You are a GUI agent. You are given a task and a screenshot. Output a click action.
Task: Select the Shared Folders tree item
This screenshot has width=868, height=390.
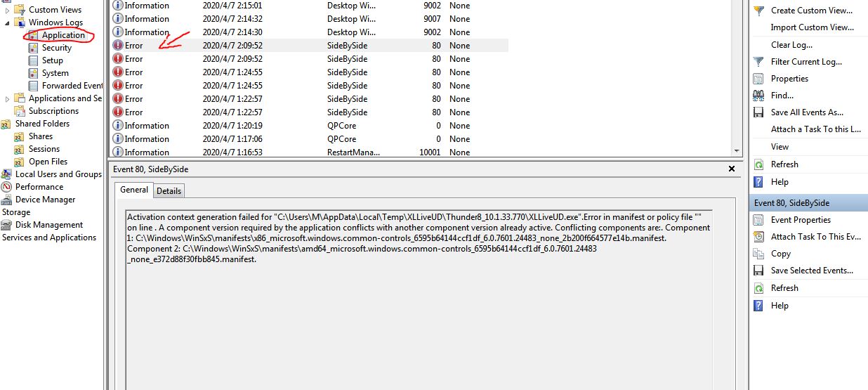[42, 124]
